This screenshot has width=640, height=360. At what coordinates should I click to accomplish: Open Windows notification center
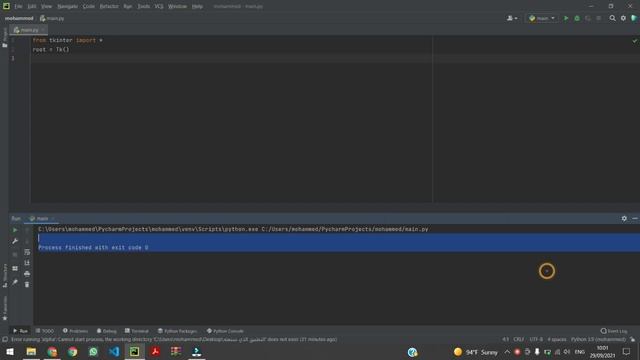[626, 352]
